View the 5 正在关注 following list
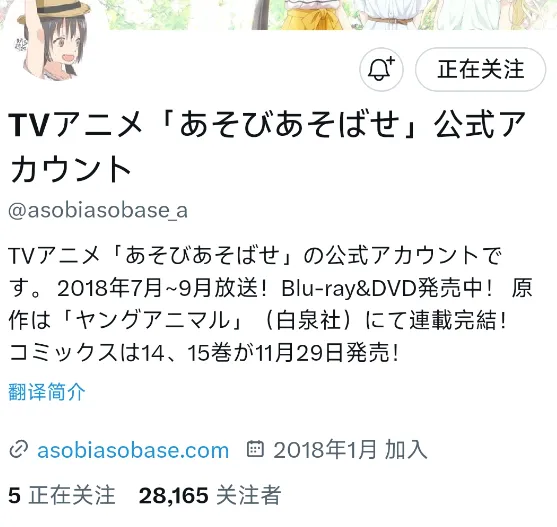This screenshot has width=557, height=527. (62, 495)
